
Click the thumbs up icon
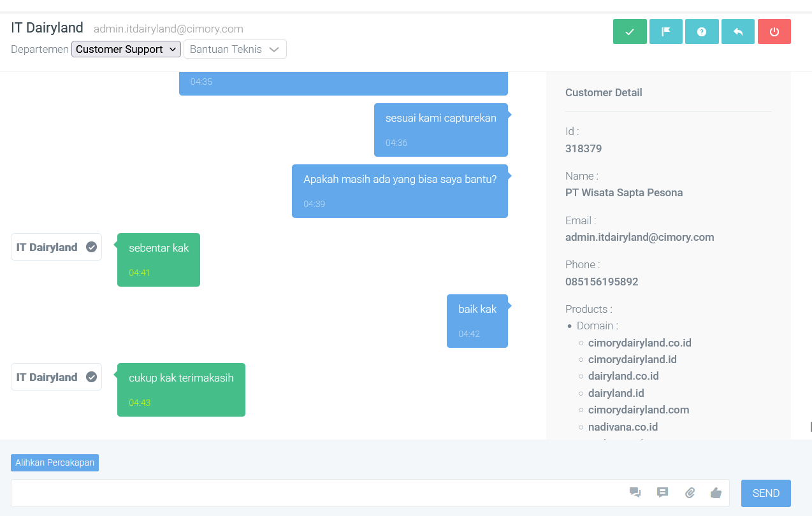tap(716, 492)
